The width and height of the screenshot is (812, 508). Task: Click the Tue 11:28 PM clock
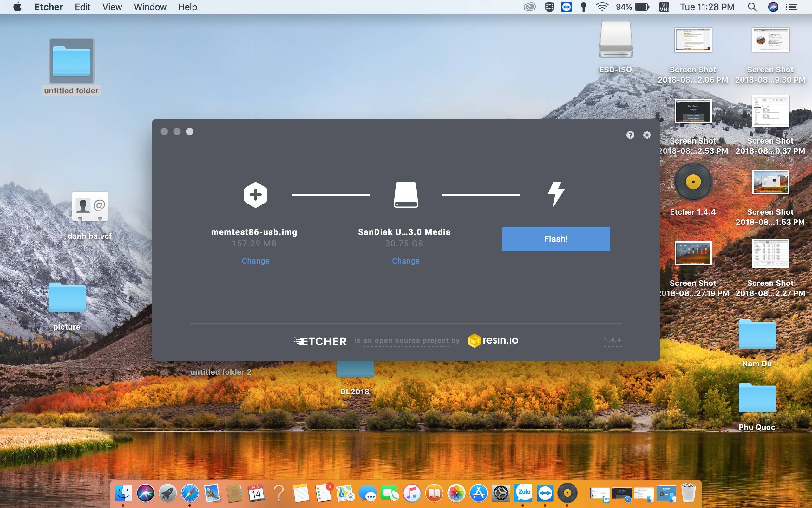(707, 7)
